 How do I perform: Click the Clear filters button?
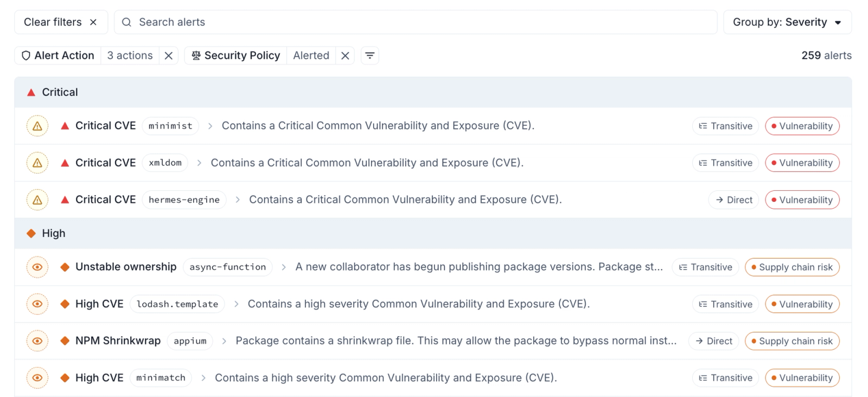click(x=61, y=22)
